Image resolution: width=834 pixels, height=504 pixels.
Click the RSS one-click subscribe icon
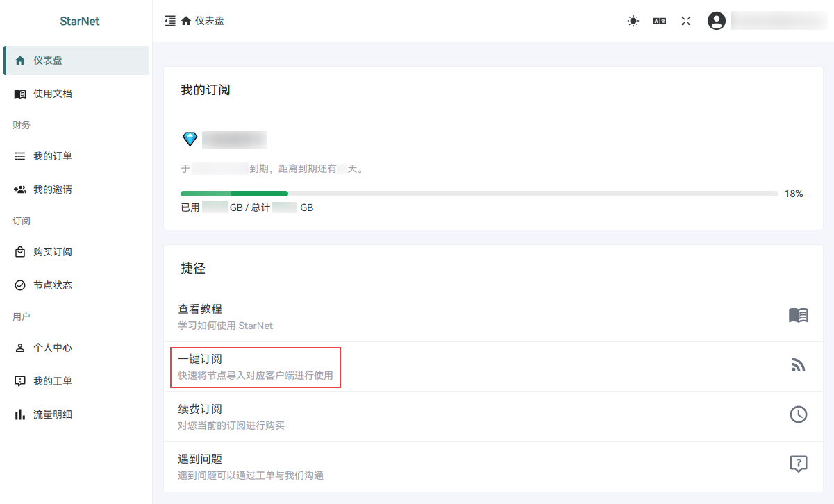click(x=798, y=365)
